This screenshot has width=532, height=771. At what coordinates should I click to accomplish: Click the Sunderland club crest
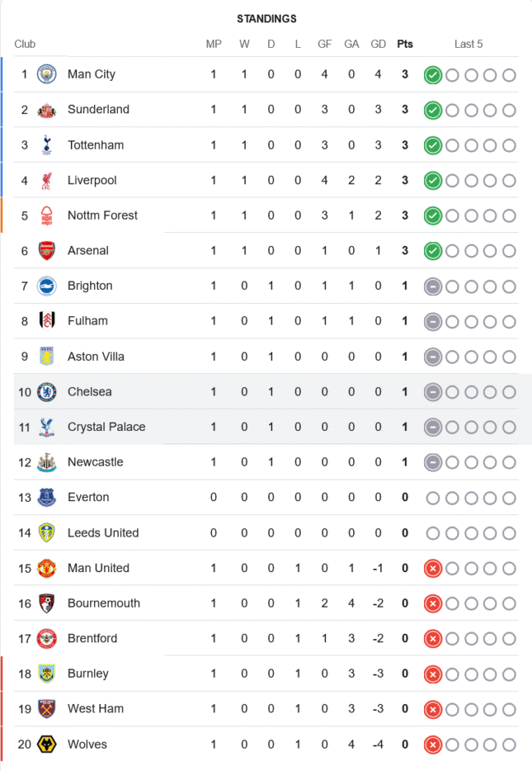click(47, 110)
